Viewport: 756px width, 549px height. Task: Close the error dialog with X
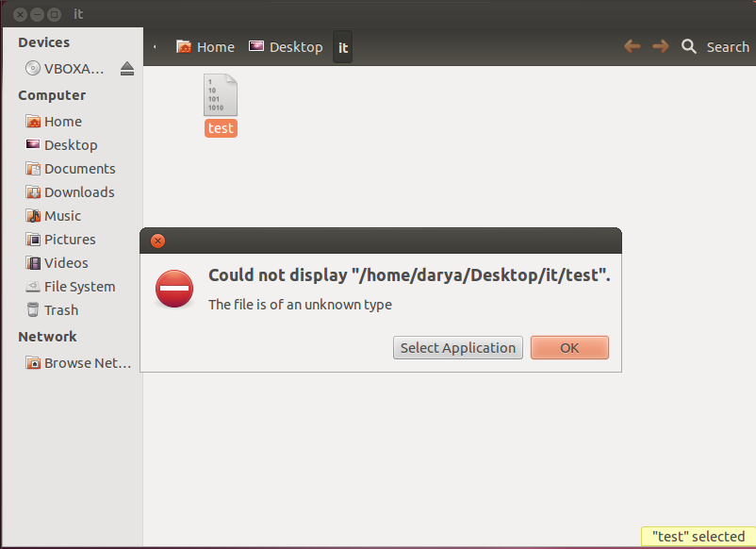click(x=157, y=241)
